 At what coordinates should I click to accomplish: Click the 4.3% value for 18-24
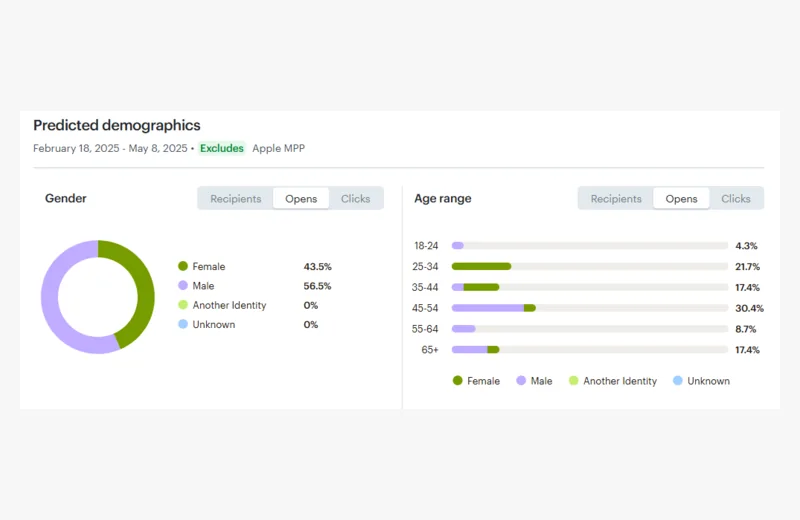click(746, 246)
